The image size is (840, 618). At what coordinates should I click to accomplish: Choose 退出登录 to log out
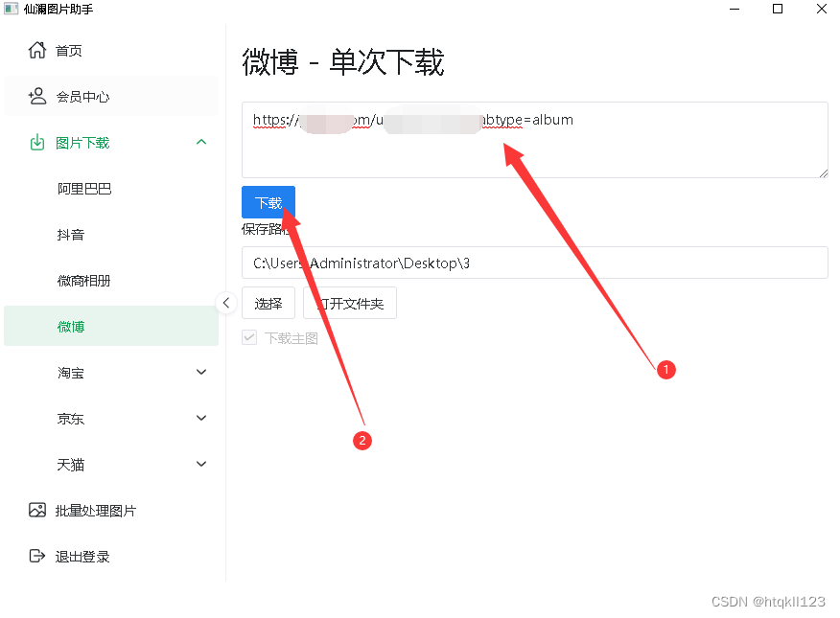pyautogui.click(x=111, y=557)
